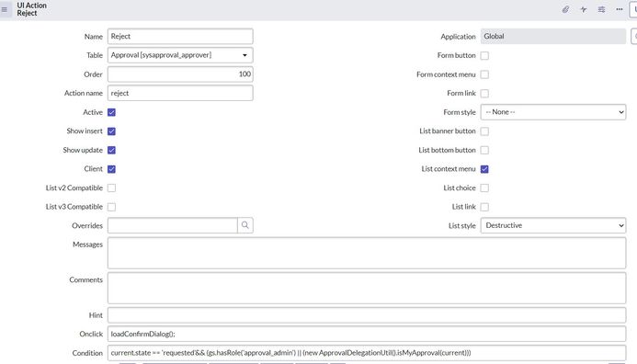Click the Name field containing Reject
Image resolution: width=637 pixels, height=364 pixels.
pyautogui.click(x=180, y=36)
